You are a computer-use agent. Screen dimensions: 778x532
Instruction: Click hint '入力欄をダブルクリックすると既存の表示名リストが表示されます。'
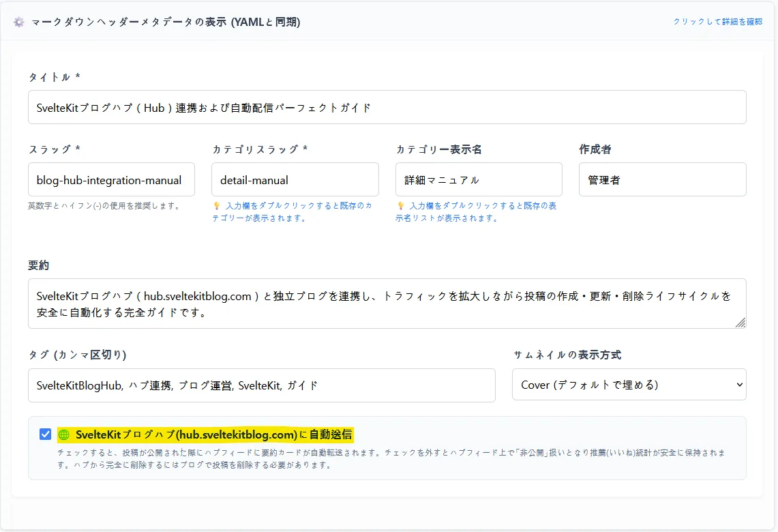(477, 212)
